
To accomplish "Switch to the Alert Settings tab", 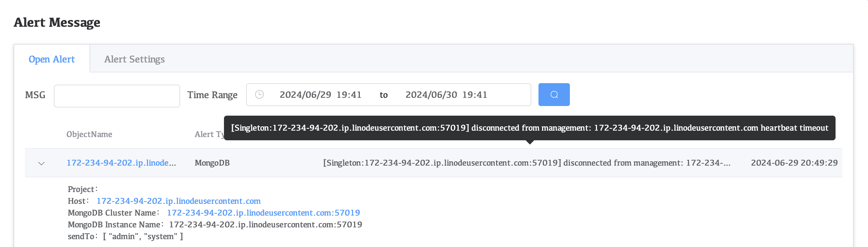I will coord(134,59).
